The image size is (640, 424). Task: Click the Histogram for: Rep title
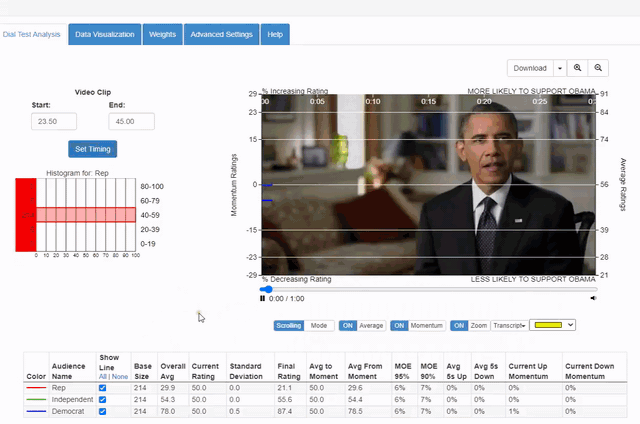(77, 173)
